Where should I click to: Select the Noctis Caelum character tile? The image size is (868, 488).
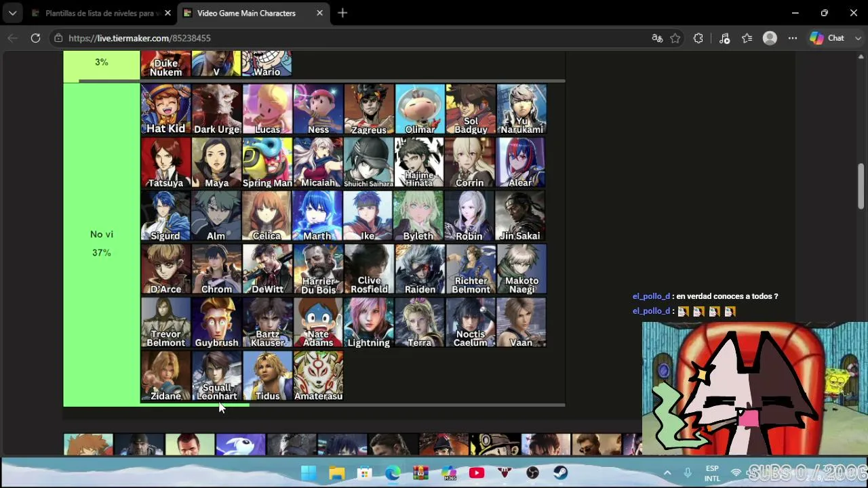coord(471,323)
